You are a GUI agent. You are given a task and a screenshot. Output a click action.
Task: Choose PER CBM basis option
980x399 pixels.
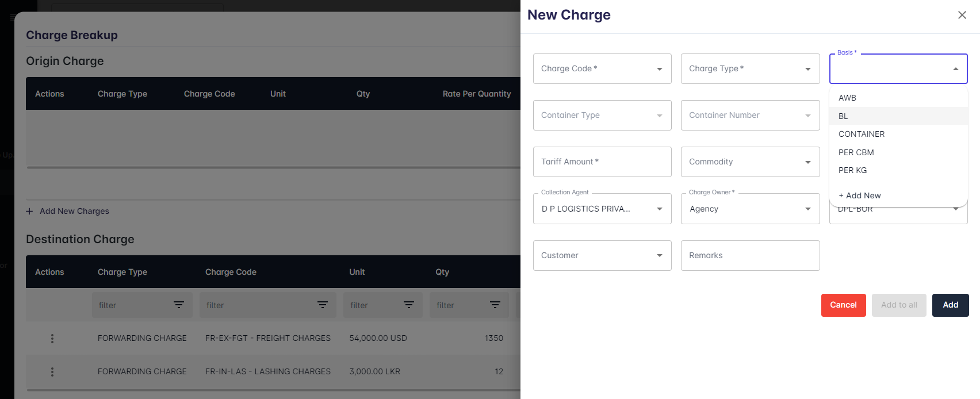(x=856, y=152)
